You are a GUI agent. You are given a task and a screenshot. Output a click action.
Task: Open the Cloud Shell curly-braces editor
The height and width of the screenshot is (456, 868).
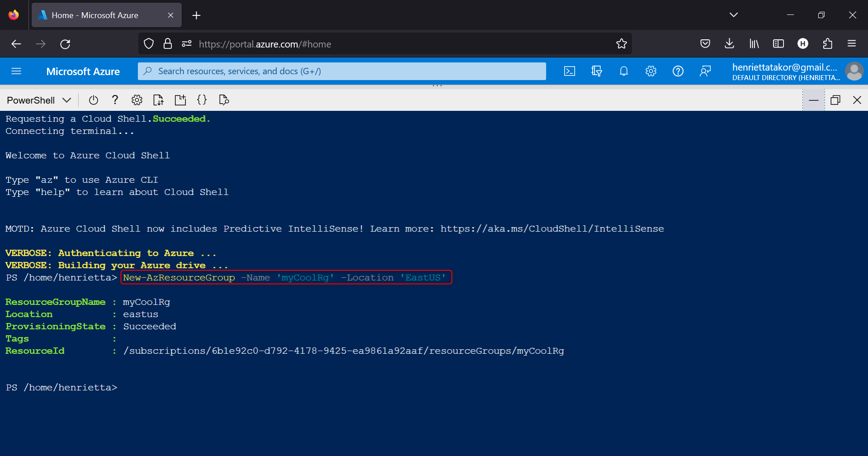tap(202, 100)
